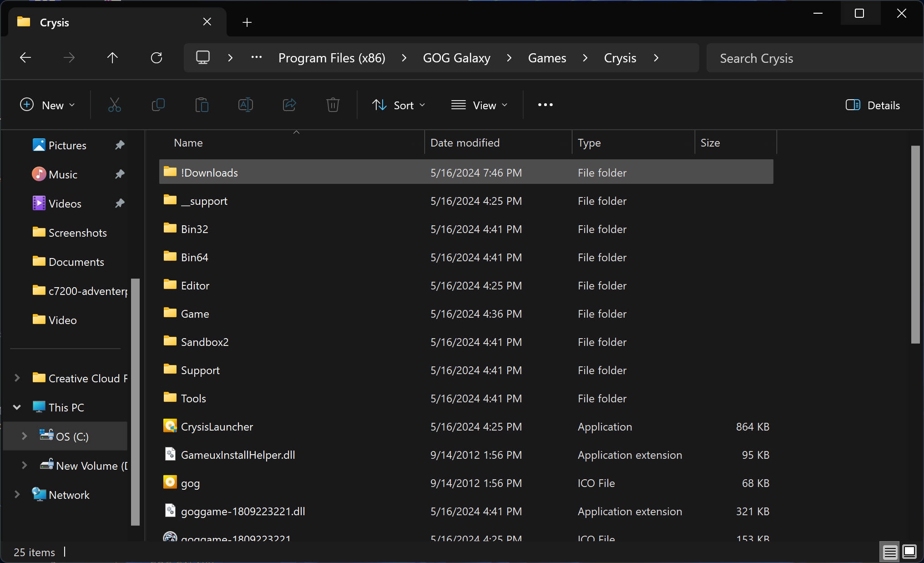924x563 pixels.
Task: Refresh the Crysis folder view
Action: (157, 58)
